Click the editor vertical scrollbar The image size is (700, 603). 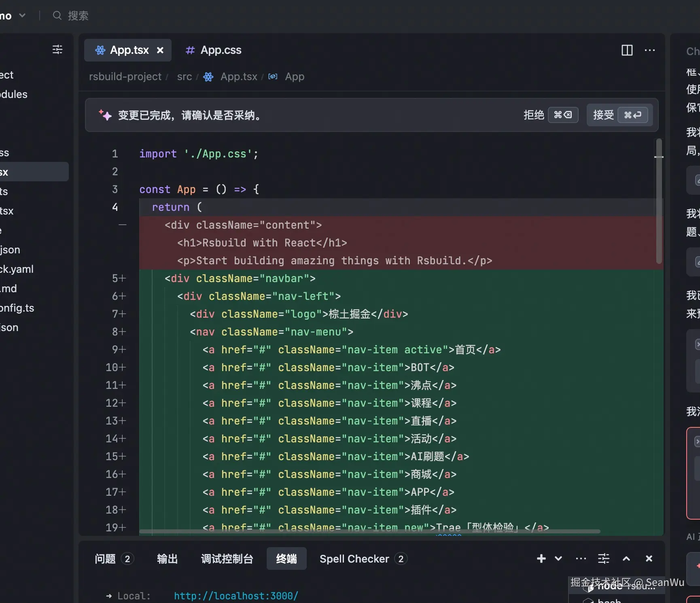[x=659, y=201]
